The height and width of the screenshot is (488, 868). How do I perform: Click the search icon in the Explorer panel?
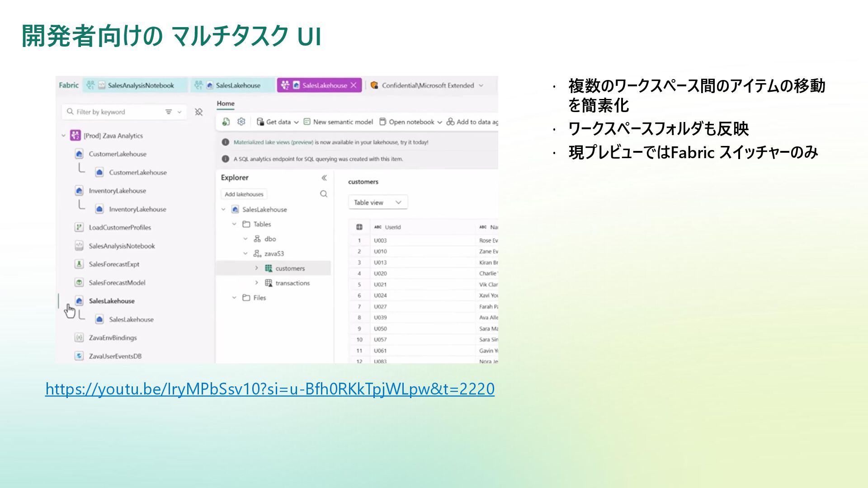coord(324,194)
